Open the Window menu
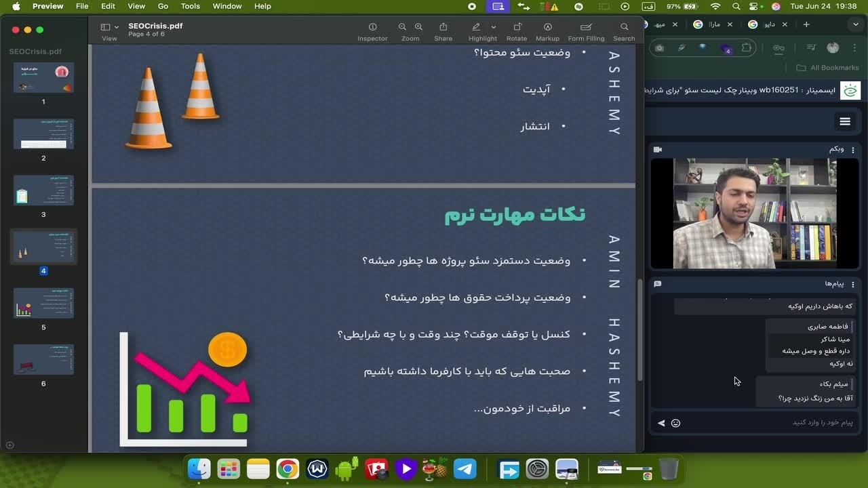868x488 pixels. click(227, 6)
